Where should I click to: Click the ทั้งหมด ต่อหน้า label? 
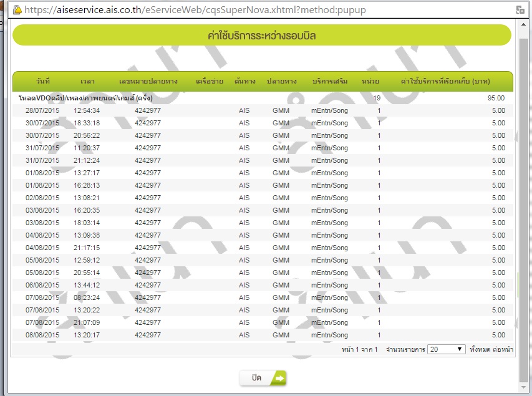[x=491, y=349]
